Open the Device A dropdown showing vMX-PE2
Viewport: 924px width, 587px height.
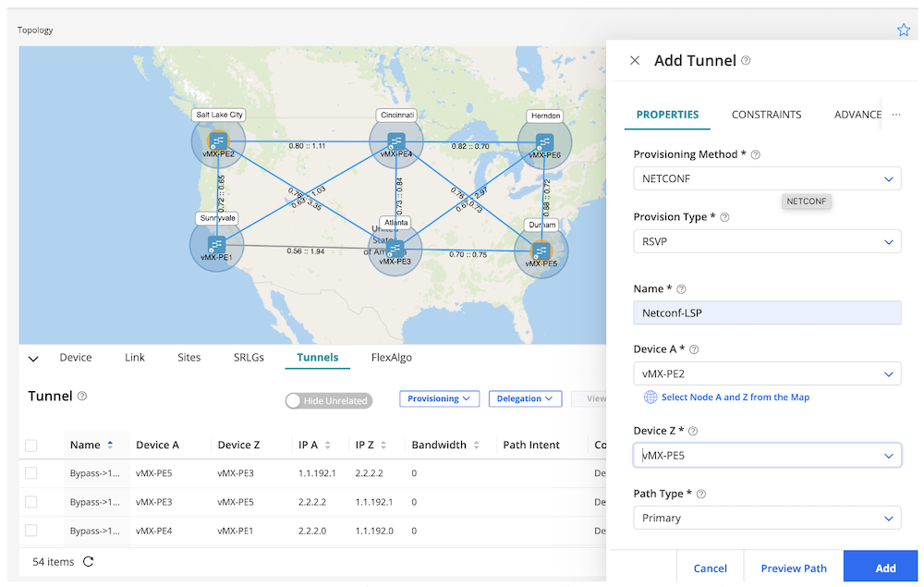(767, 373)
